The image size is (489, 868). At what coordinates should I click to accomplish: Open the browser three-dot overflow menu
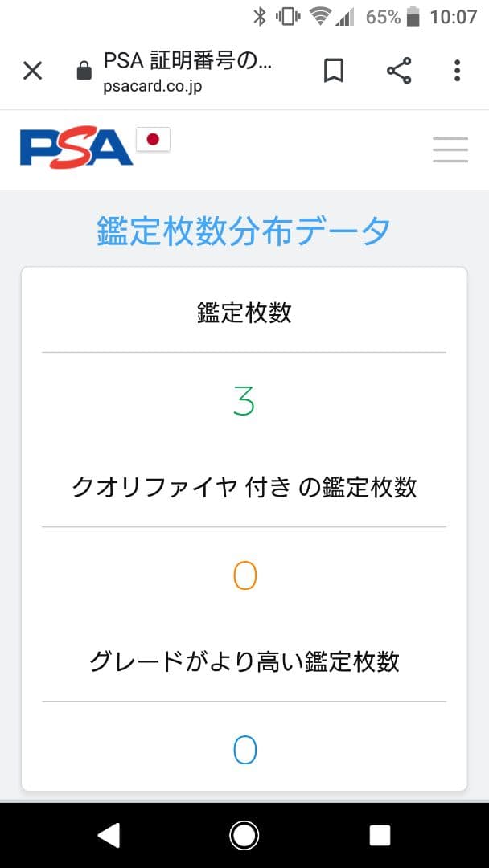point(457,71)
